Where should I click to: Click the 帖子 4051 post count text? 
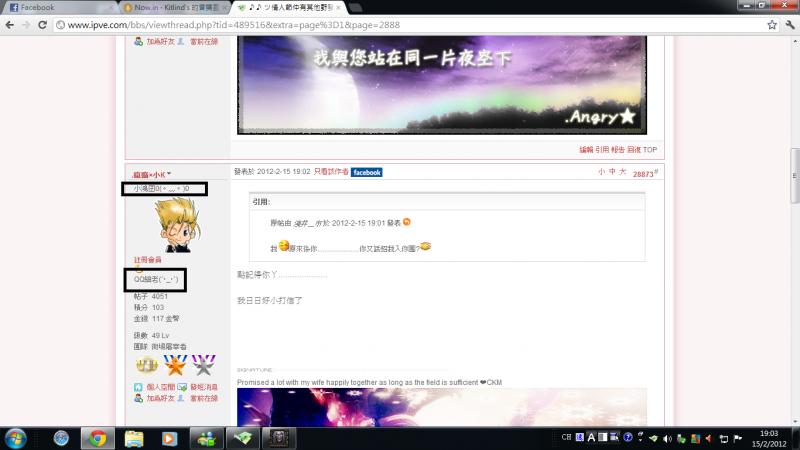pos(151,296)
